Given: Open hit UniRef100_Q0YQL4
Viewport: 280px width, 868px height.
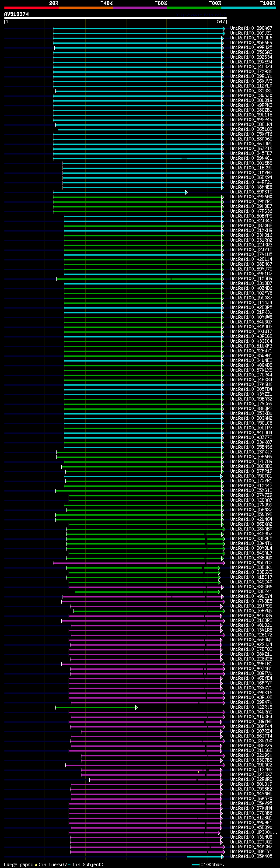Looking at the screenshot, I should (x=251, y=548).
